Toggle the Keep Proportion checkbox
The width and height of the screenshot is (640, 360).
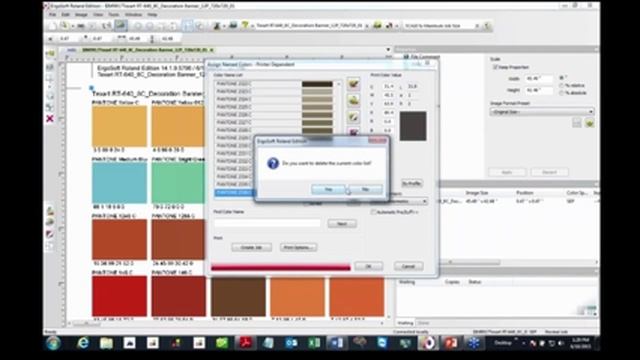[x=495, y=67]
